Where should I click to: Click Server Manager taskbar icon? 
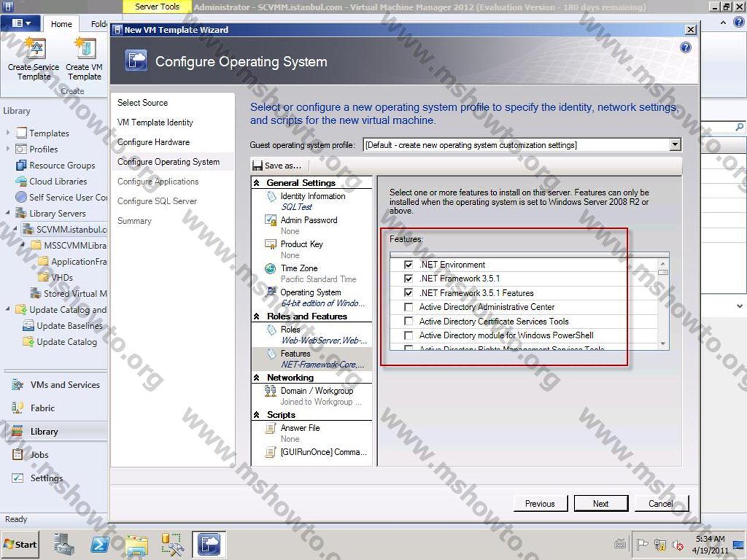pyautogui.click(x=64, y=544)
